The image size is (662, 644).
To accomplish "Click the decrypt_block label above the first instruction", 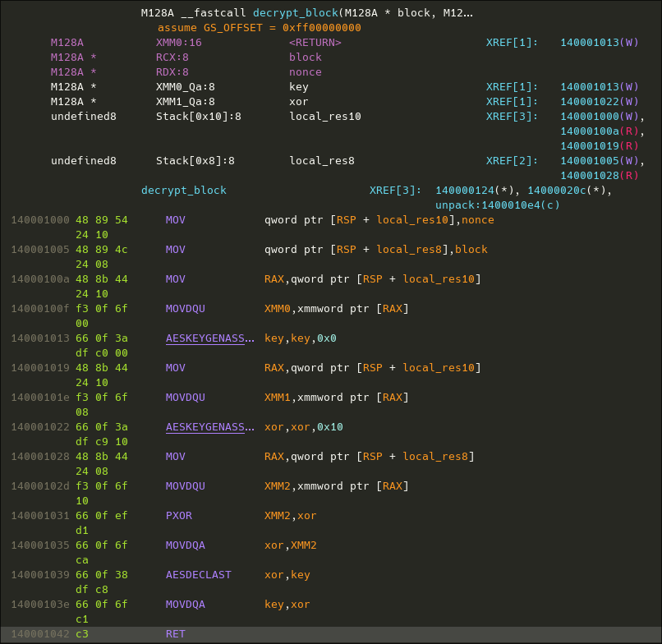I will (x=183, y=191).
